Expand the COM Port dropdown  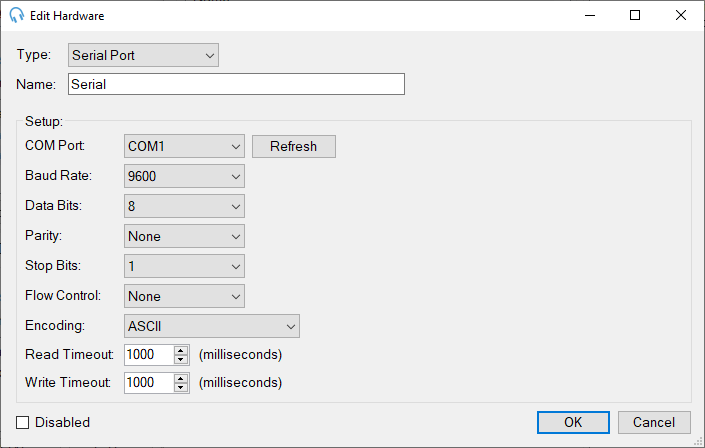coord(184,146)
